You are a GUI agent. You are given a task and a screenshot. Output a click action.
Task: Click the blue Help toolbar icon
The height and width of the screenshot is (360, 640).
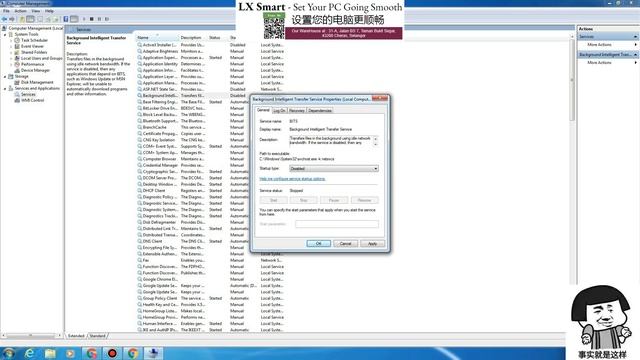(x=66, y=19)
